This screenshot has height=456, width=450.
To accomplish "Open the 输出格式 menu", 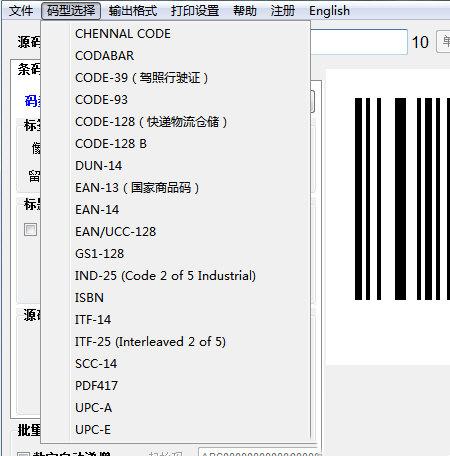I will pyautogui.click(x=133, y=11).
